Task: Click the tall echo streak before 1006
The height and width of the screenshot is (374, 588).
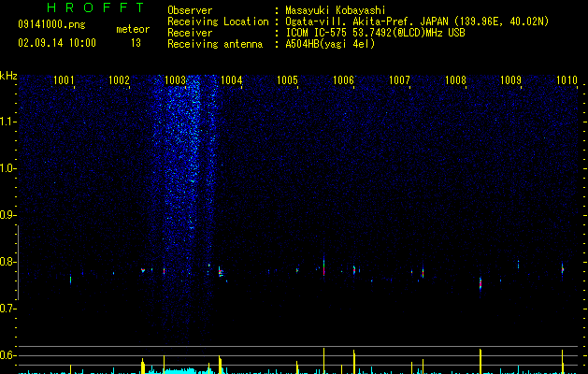Action: tap(324, 266)
